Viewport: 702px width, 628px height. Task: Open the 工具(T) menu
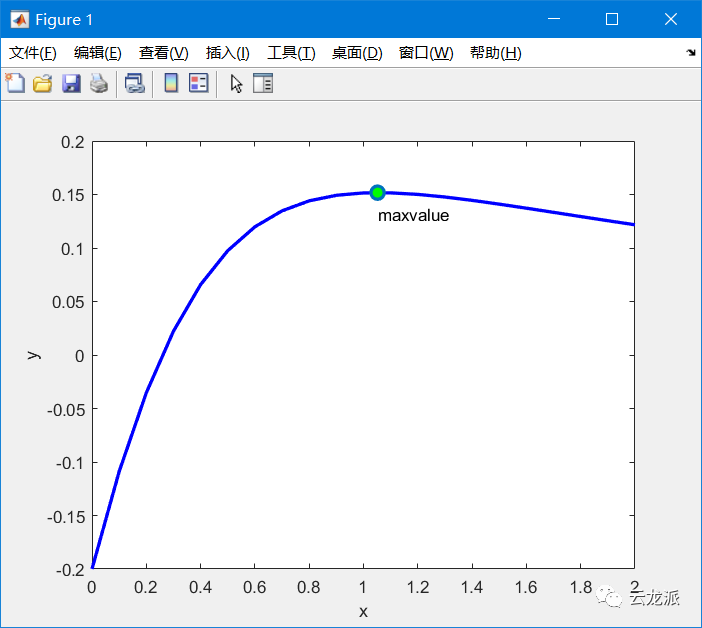[x=291, y=53]
